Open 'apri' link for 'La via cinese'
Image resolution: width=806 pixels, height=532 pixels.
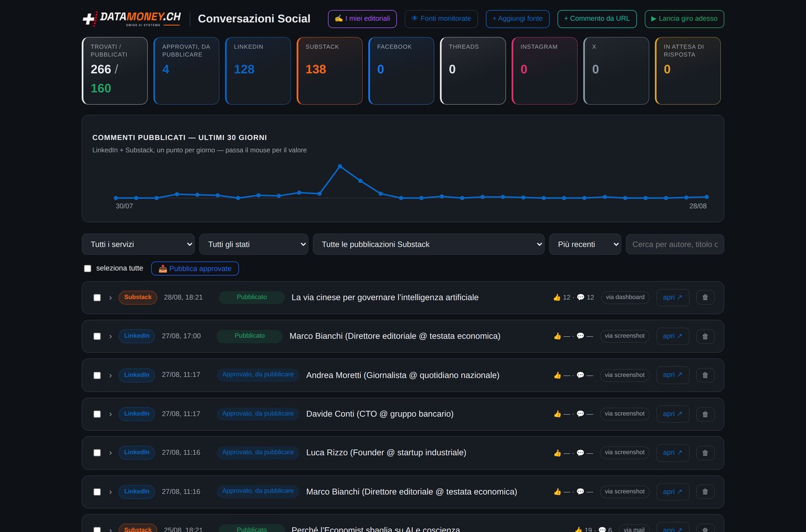click(672, 298)
